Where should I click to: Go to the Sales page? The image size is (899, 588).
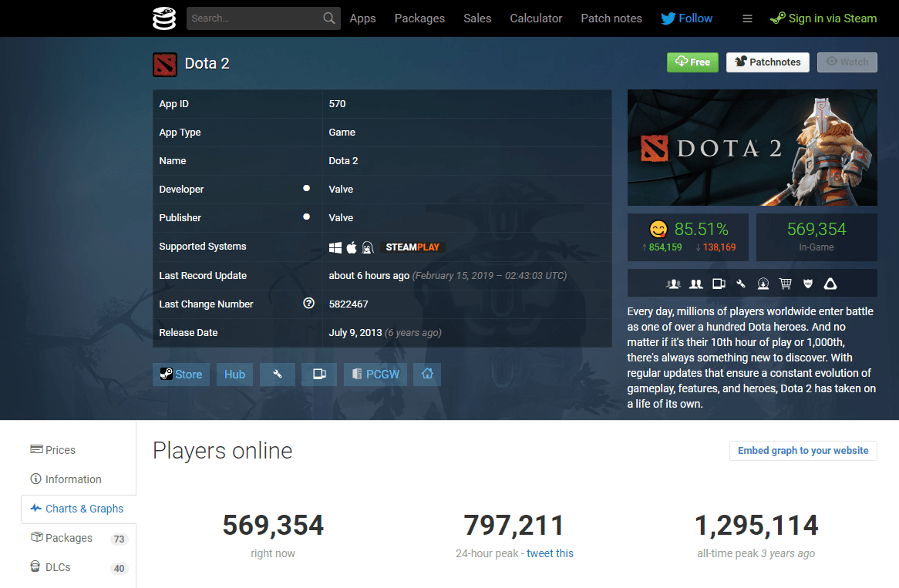pyautogui.click(x=477, y=18)
